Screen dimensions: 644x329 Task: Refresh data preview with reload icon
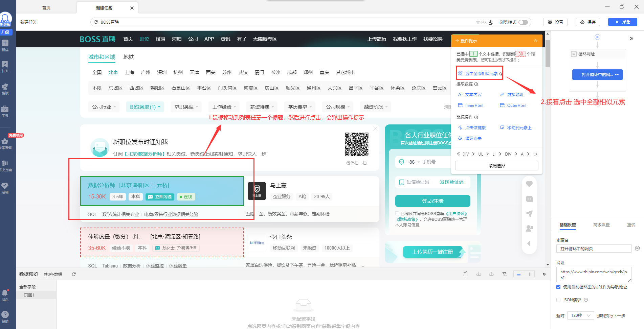74,274
